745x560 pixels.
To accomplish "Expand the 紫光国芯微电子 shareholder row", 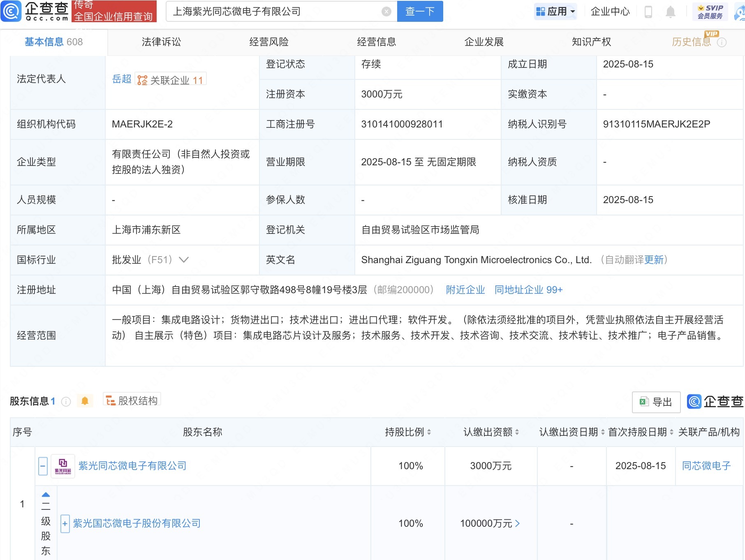I will pyautogui.click(x=65, y=524).
